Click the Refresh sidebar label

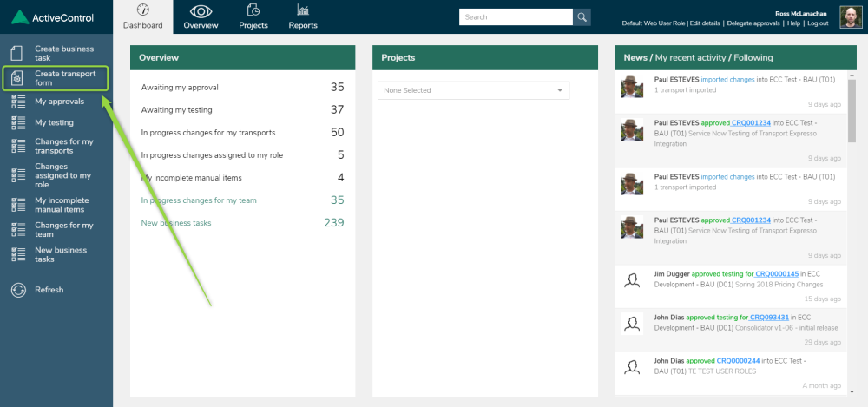pyautogui.click(x=49, y=290)
